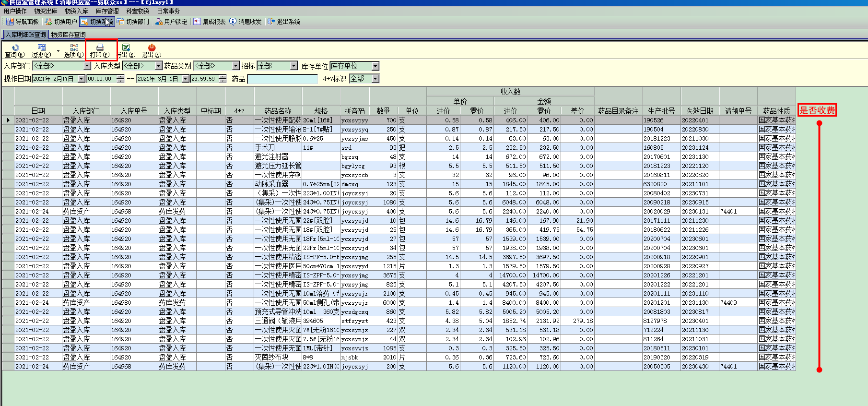Screen dimensions: 868x406
Task: Switch to the 物资库存查询 tab
Action: tap(69, 35)
